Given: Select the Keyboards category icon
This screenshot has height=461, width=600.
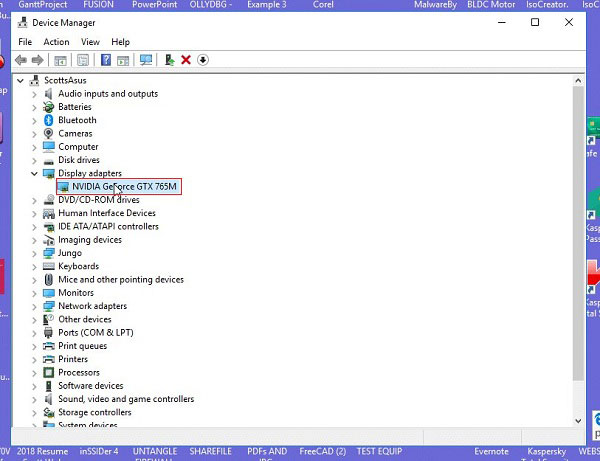Looking at the screenshot, I should coord(48,266).
